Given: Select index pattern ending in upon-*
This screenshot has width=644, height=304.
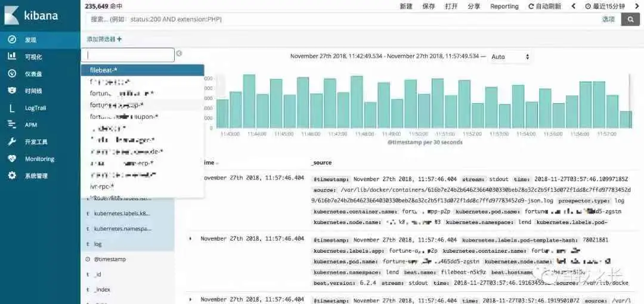Looking at the screenshot, I should (x=143, y=117).
